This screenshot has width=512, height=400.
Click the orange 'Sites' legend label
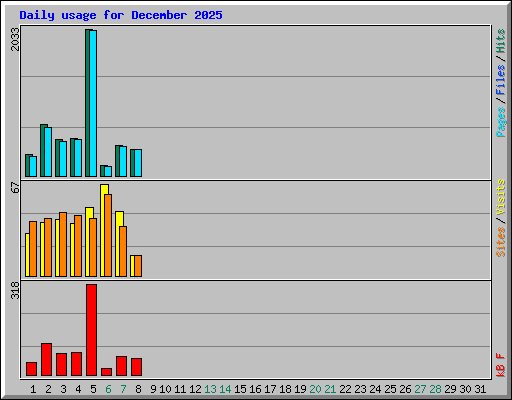click(500, 242)
